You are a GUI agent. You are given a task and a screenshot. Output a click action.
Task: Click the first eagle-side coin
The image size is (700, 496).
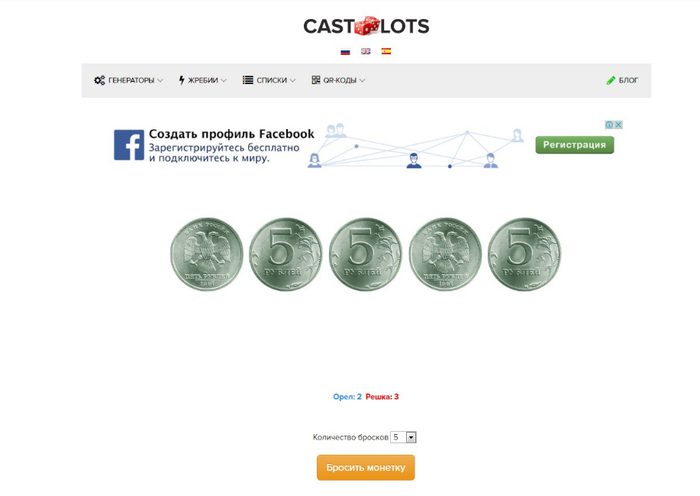point(207,255)
